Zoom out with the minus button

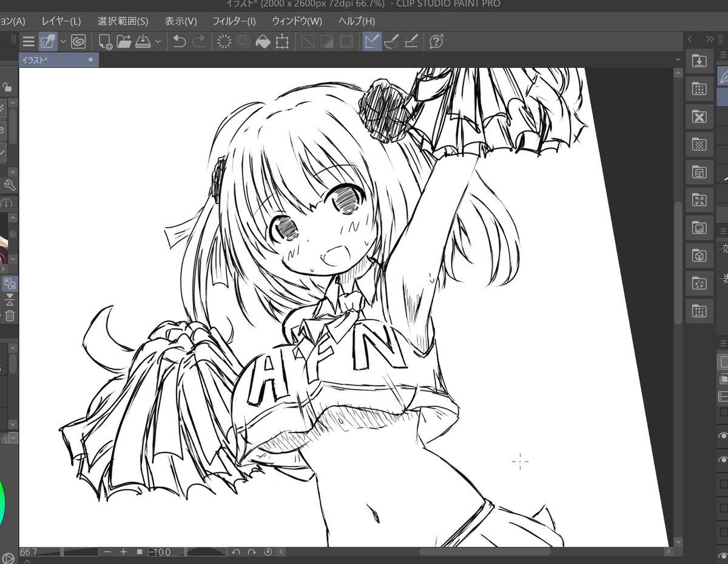click(x=107, y=552)
